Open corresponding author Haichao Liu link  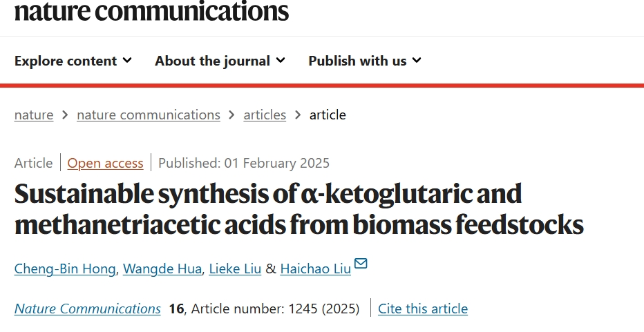pyautogui.click(x=315, y=268)
